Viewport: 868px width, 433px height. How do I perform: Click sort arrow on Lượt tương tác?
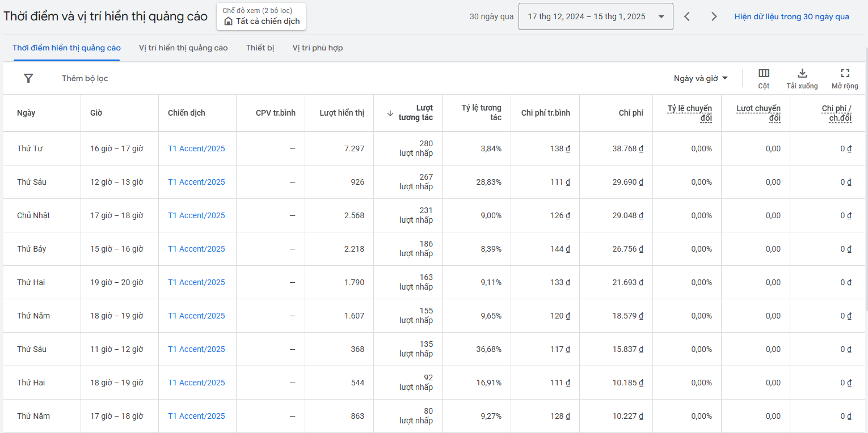pyautogui.click(x=390, y=113)
